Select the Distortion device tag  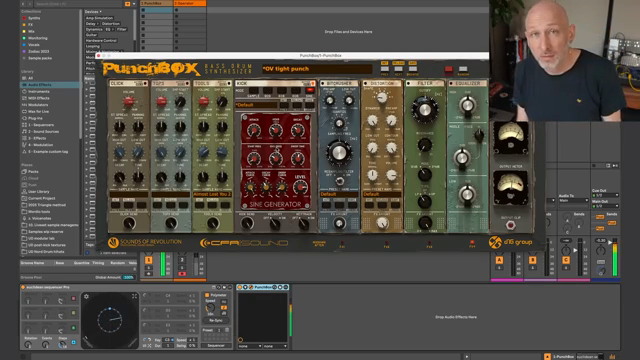point(111,24)
